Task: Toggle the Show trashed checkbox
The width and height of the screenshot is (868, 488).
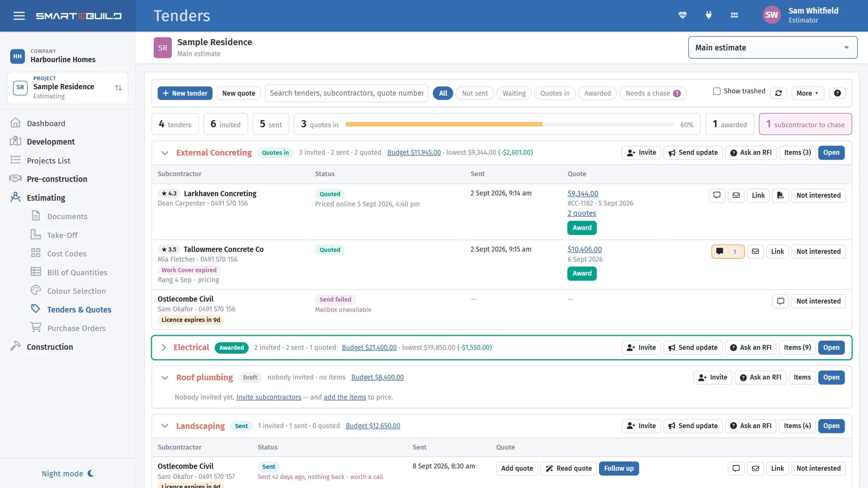Action: [x=717, y=91]
